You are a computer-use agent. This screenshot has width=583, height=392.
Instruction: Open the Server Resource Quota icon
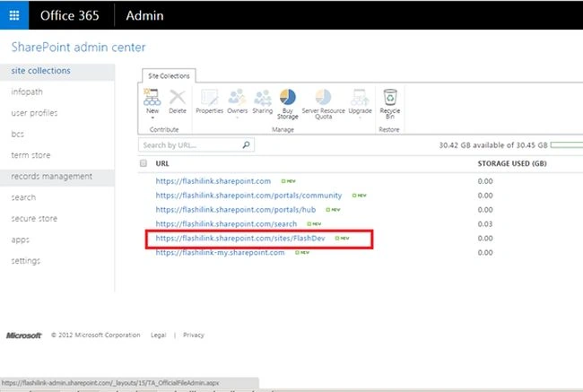point(323,97)
